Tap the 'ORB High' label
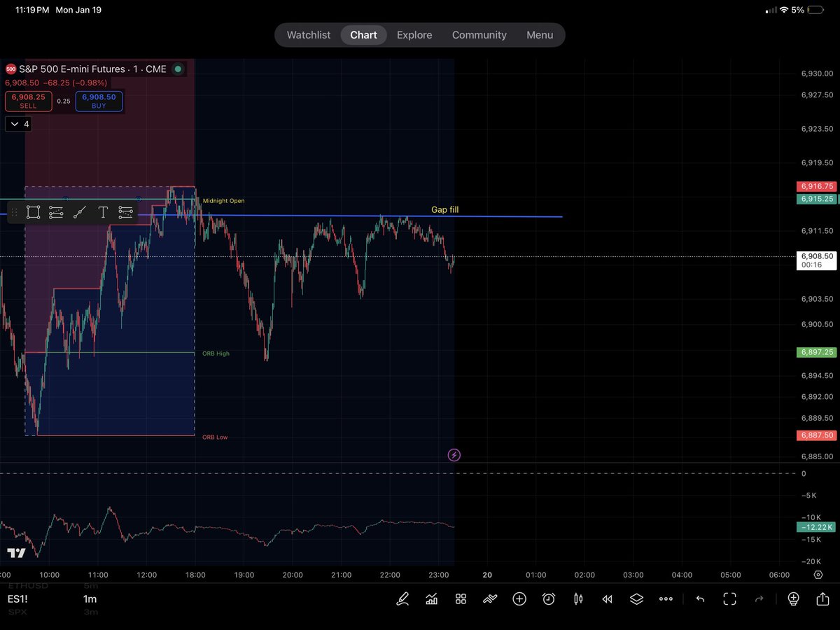 (x=216, y=353)
